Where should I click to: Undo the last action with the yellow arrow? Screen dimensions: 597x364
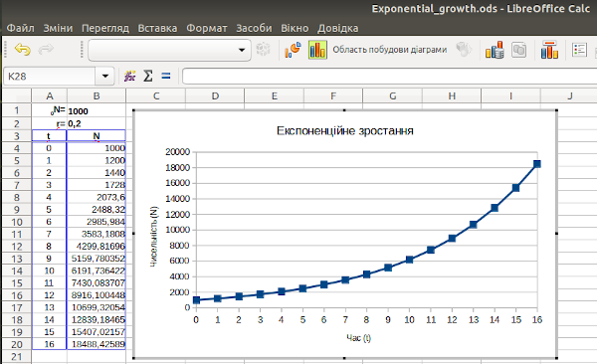pos(23,50)
